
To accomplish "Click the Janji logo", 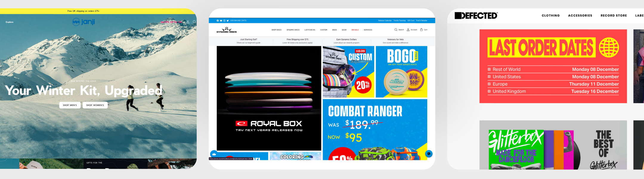I will [x=83, y=22].
